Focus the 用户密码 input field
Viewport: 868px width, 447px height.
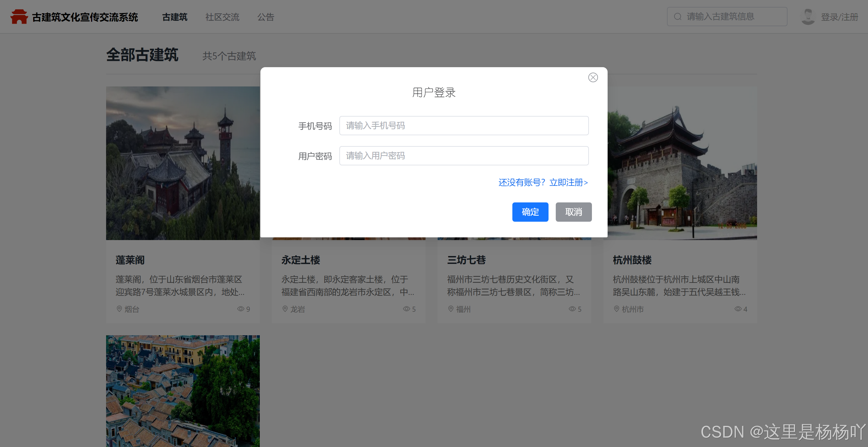(464, 156)
